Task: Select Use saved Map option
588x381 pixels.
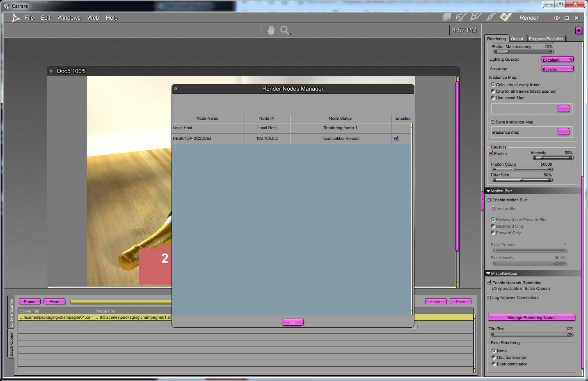Action: click(493, 98)
